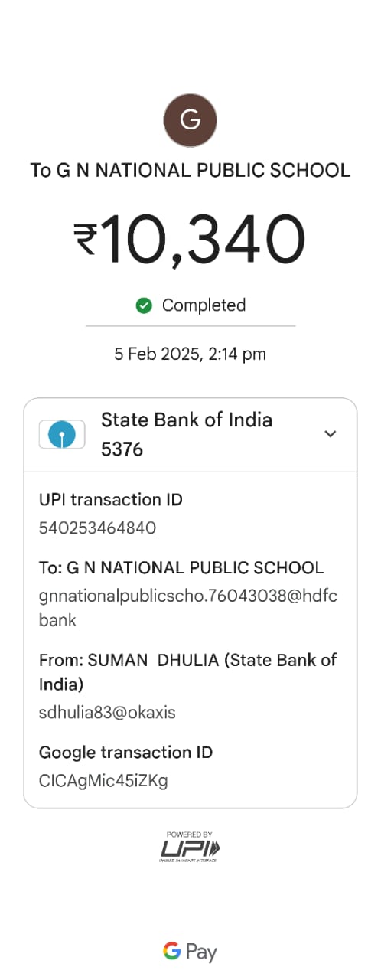This screenshot has width=381, height=980.
Task: Select UPI transaction ID 540253464840
Action: 98,528
